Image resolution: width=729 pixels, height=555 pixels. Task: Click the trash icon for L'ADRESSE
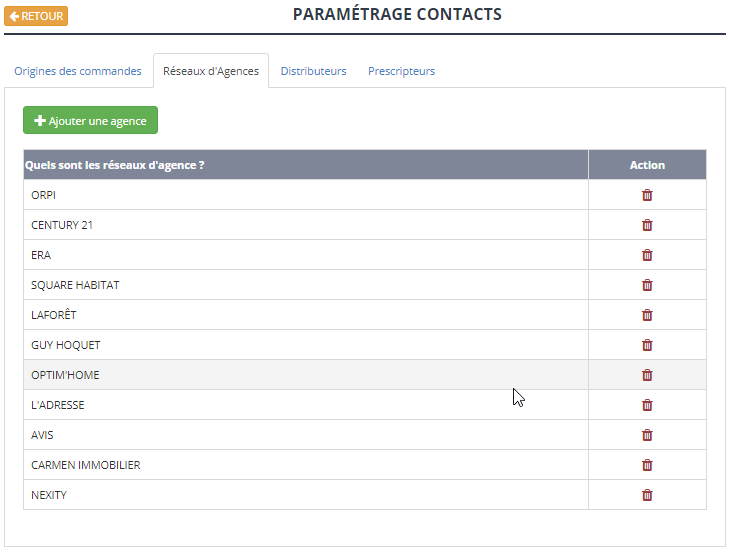(x=647, y=405)
